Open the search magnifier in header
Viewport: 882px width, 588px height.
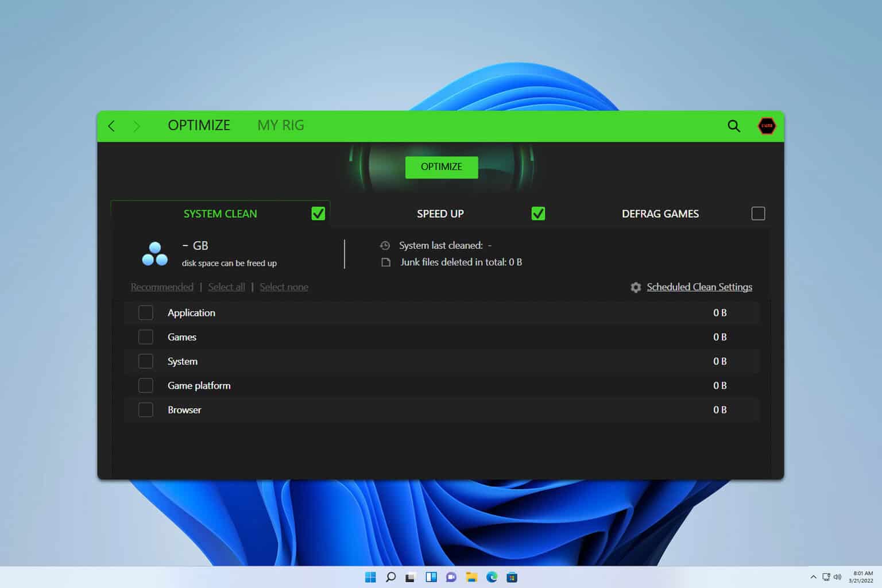(x=733, y=126)
